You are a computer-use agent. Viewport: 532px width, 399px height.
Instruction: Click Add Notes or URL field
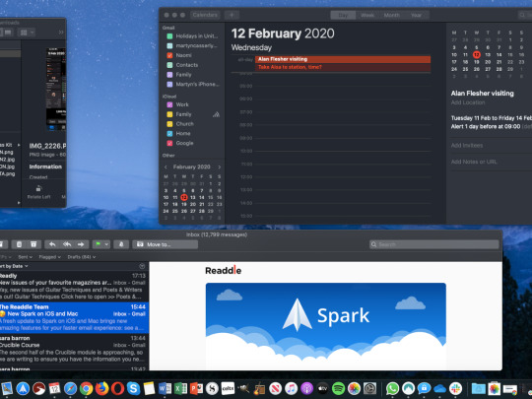point(474,162)
